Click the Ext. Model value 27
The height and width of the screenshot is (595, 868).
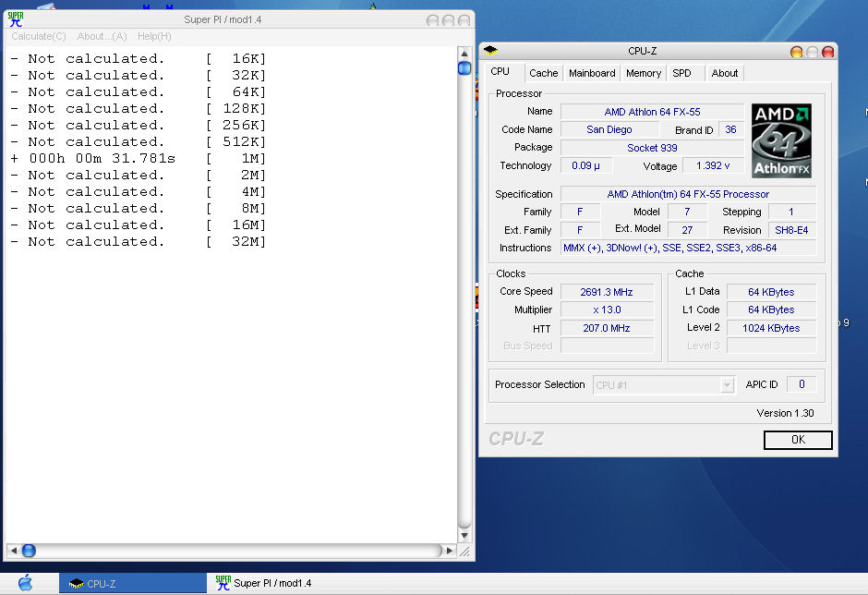(687, 230)
